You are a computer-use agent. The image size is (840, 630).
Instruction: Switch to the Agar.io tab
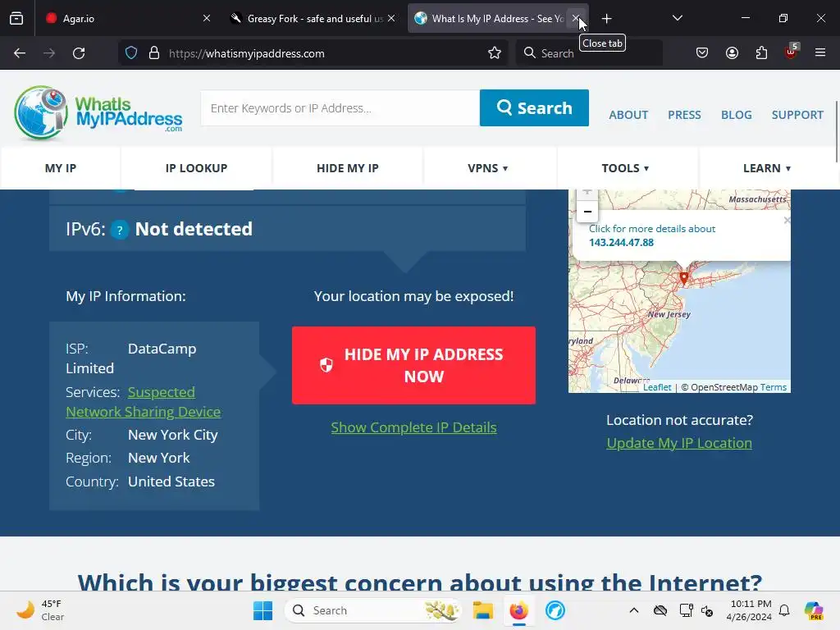pyautogui.click(x=127, y=18)
